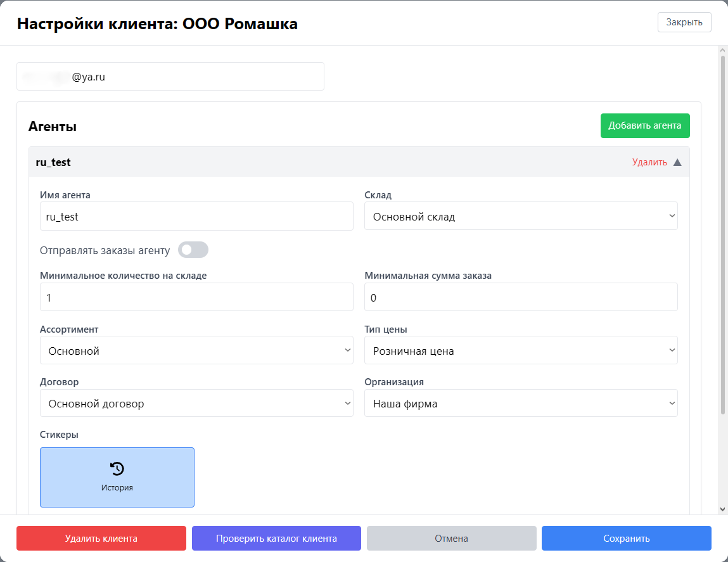The image size is (728, 562).
Task: Click Проверить каталог клиента button
Action: (x=276, y=539)
